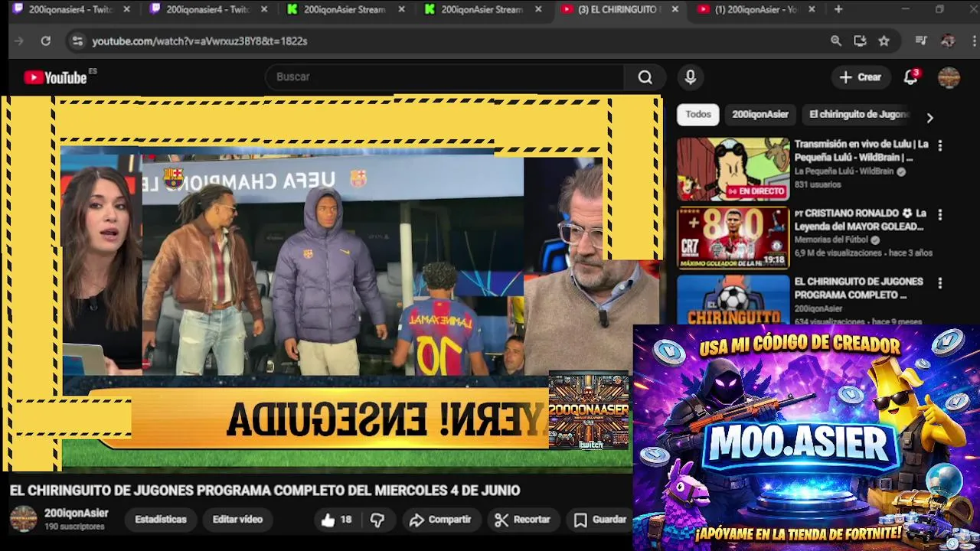This screenshot has width=980, height=551.
Task: Open YouTube account avatar menu
Action: [x=949, y=77]
